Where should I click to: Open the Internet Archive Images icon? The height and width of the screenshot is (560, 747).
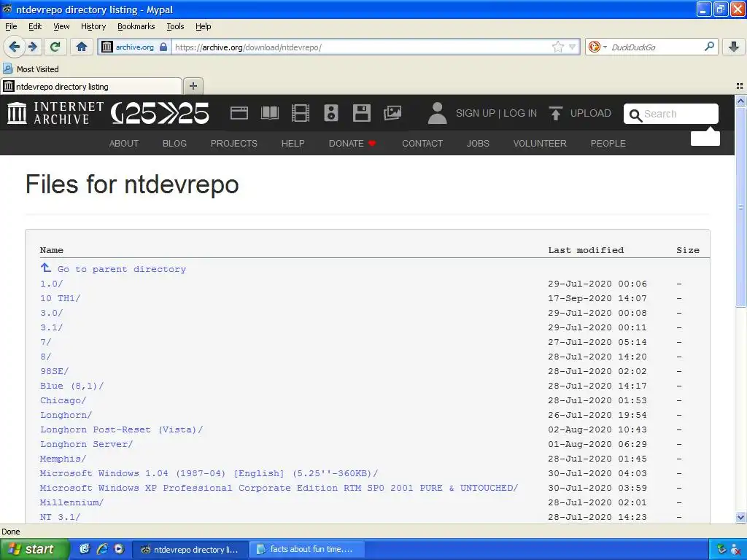(392, 113)
